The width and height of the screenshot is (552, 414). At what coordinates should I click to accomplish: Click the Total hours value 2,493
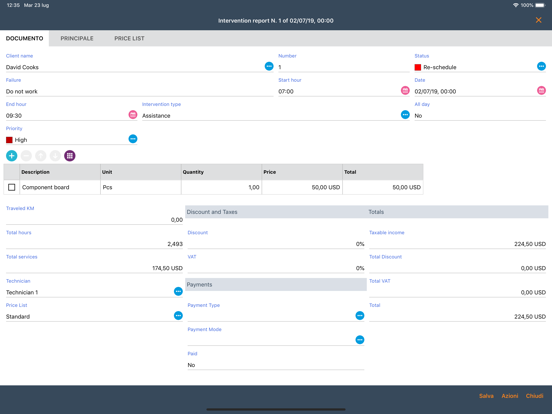[175, 244]
